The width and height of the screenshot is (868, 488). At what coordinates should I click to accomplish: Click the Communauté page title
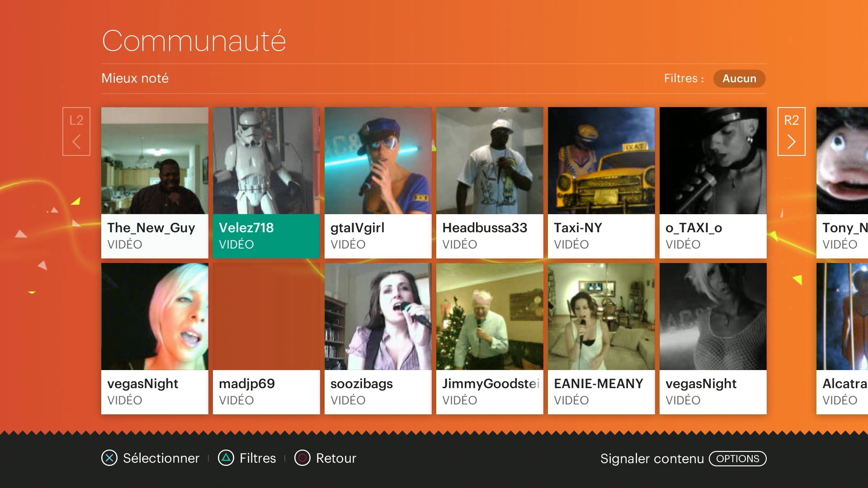194,41
